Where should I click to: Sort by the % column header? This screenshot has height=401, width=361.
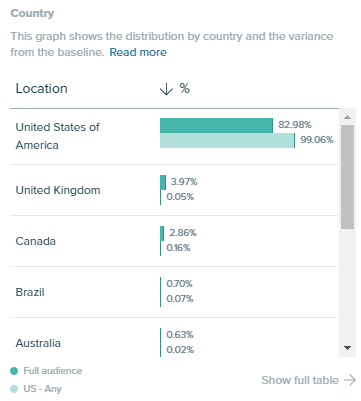click(x=185, y=89)
